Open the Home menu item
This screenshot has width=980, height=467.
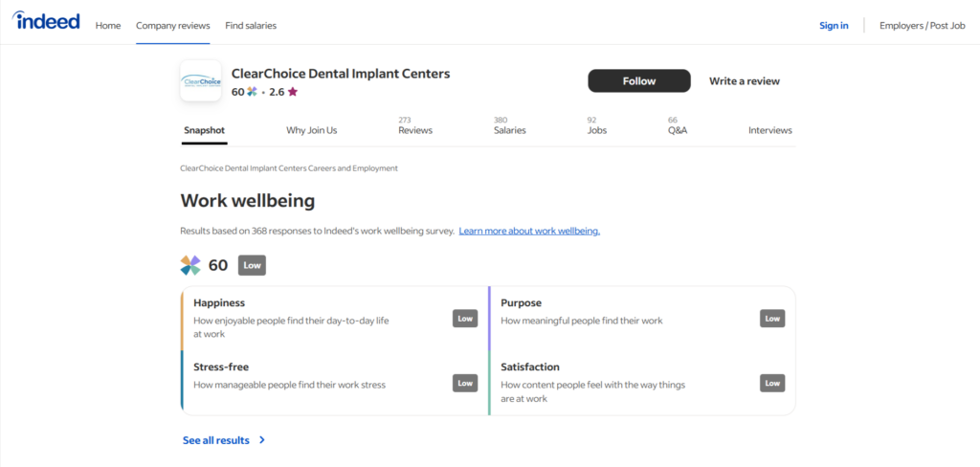pyautogui.click(x=108, y=26)
